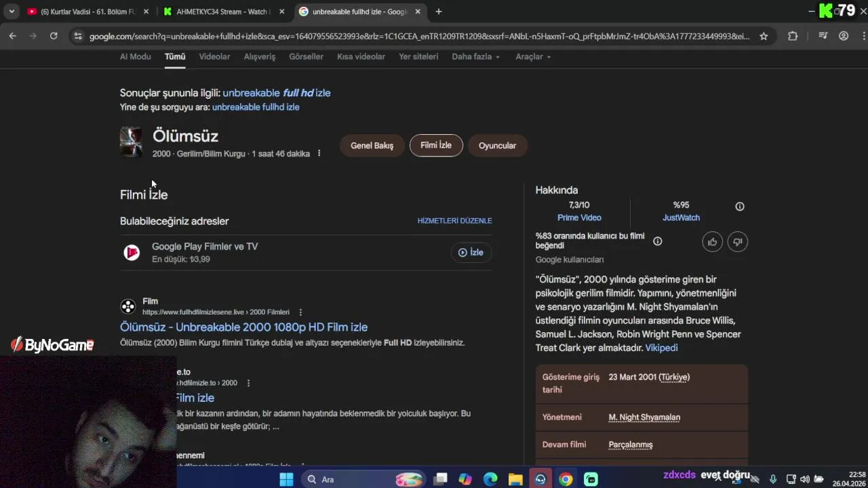Open the Chrome profile avatar
Image resolution: width=868 pixels, height=488 pixels.
click(x=844, y=36)
